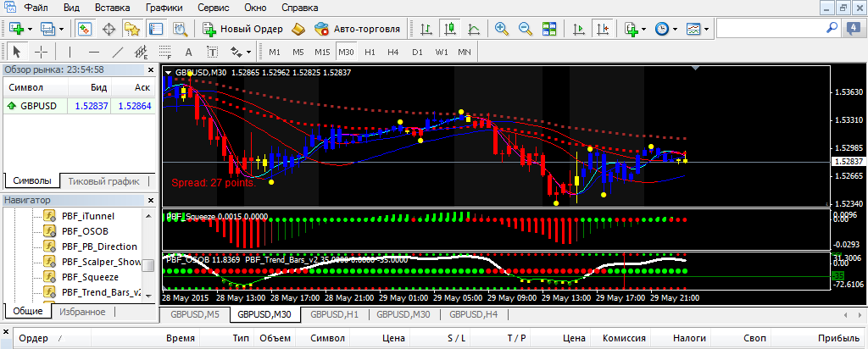This screenshot has height=349, width=868.
Task: Select the text label 'T' tool
Action: (212, 52)
